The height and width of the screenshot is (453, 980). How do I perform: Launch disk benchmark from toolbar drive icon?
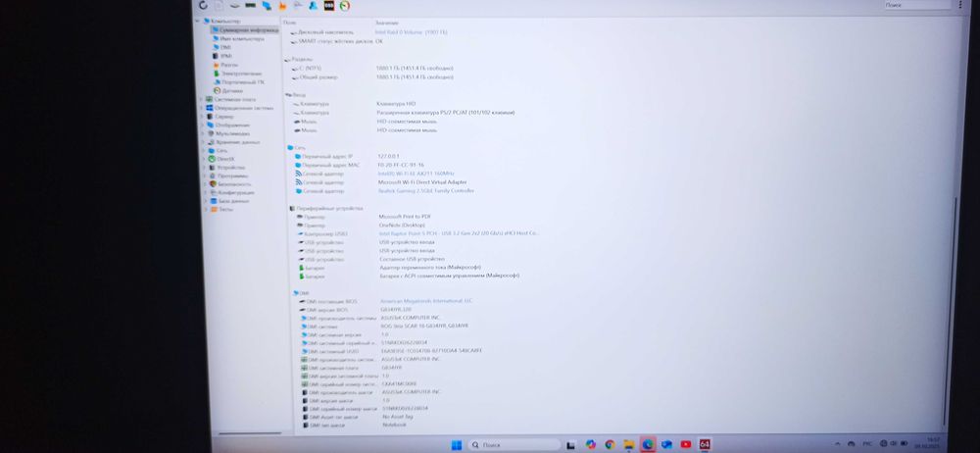(235, 6)
